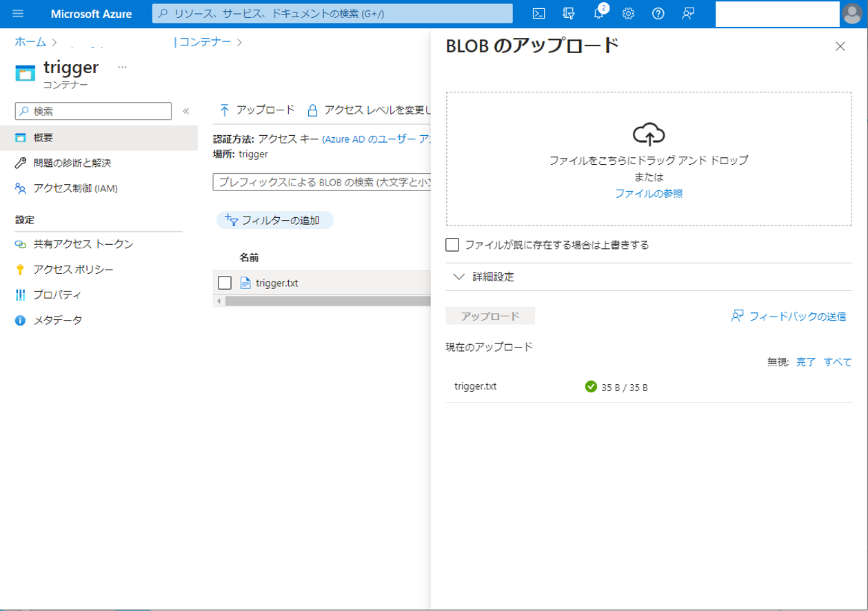Open the portal settings gear
The image size is (868, 611).
click(x=628, y=14)
